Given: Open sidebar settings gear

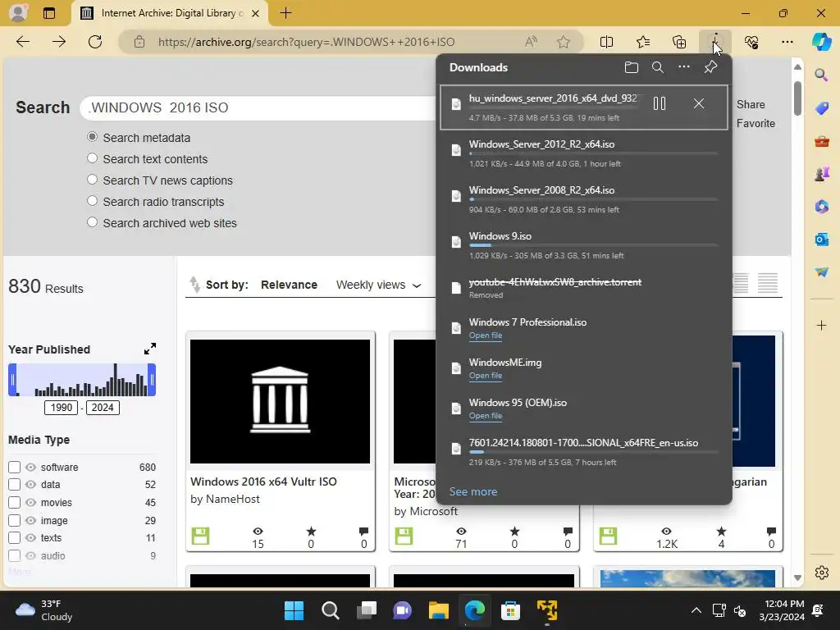Looking at the screenshot, I should click(821, 573).
